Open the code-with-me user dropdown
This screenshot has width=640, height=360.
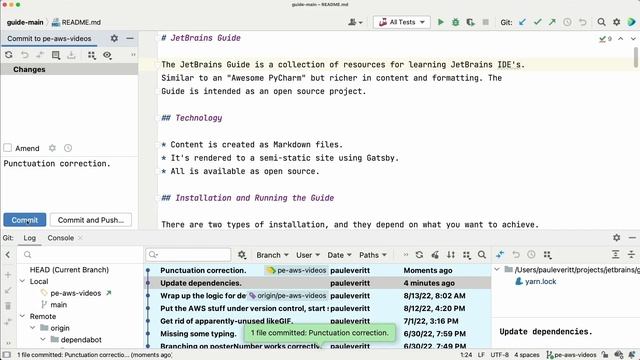click(355, 22)
